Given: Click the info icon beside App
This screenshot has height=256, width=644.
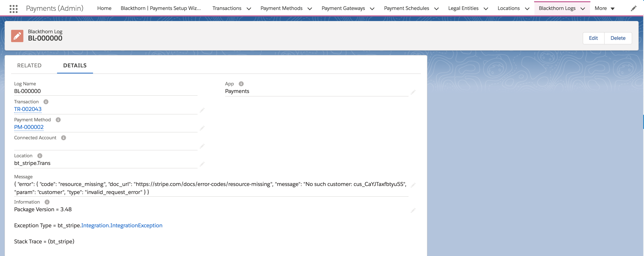Looking at the screenshot, I should [x=241, y=84].
